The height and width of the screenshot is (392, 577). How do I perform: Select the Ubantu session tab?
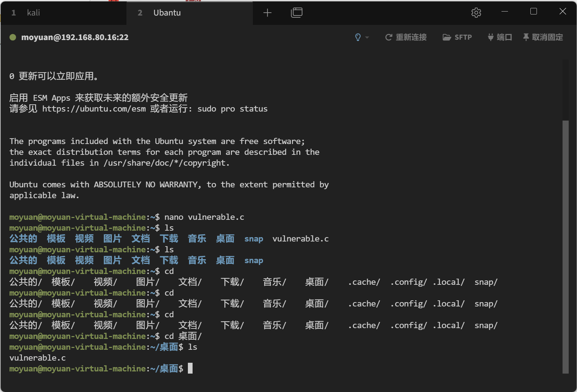pyautogui.click(x=167, y=13)
